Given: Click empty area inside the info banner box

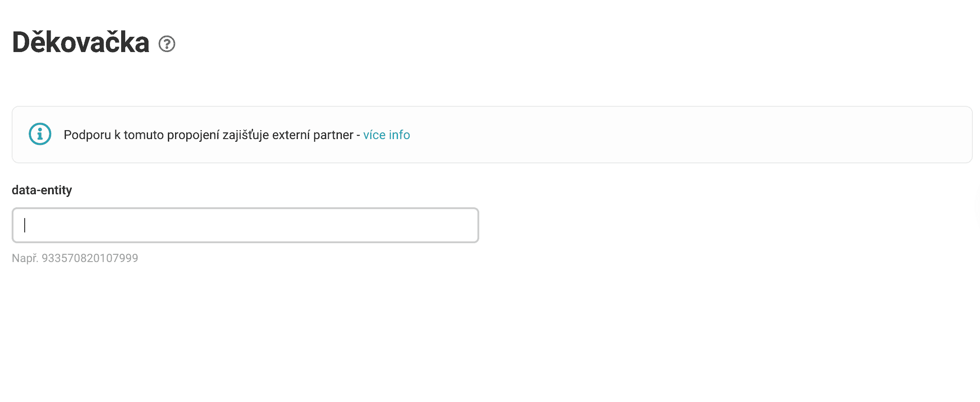Looking at the screenshot, I should [673, 135].
